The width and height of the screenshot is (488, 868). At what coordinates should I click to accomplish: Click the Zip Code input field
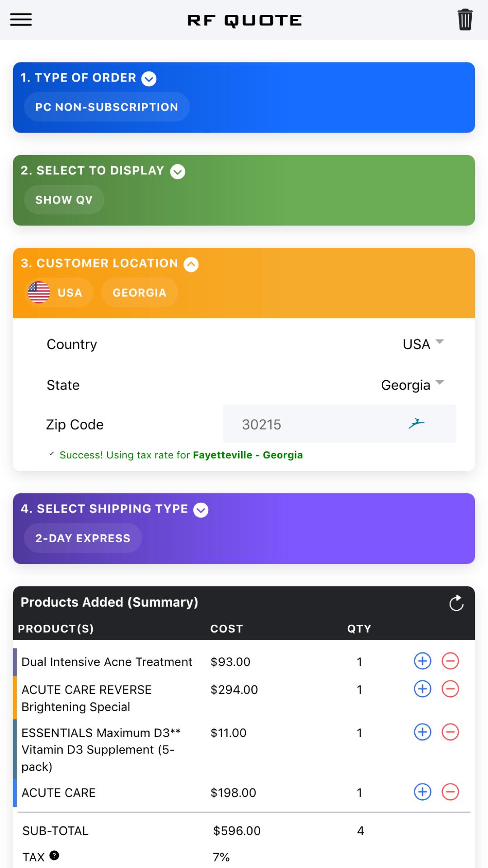tap(340, 424)
